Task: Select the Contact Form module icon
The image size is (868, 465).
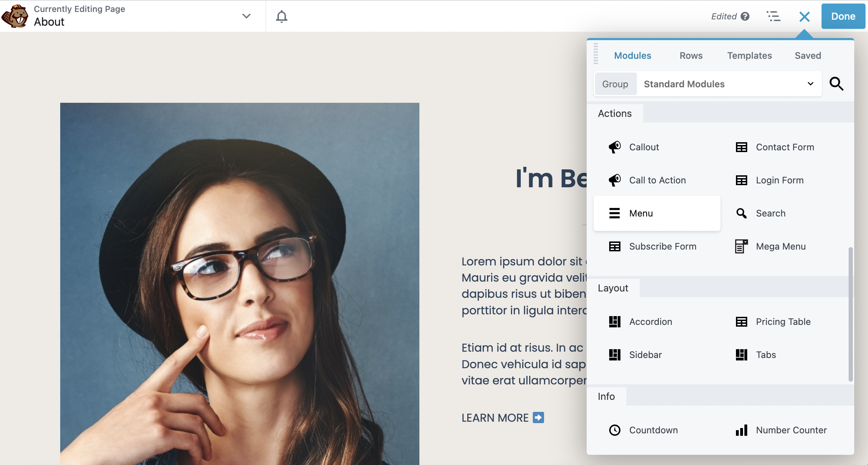Action: coord(741,146)
